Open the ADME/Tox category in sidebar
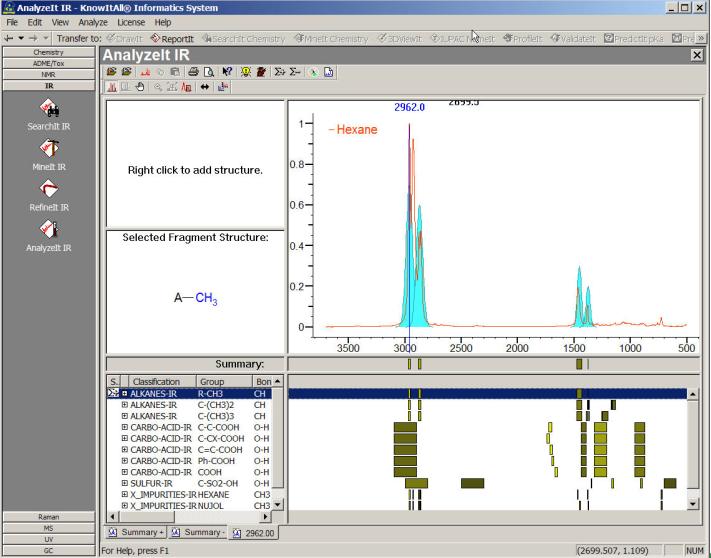 coord(49,63)
